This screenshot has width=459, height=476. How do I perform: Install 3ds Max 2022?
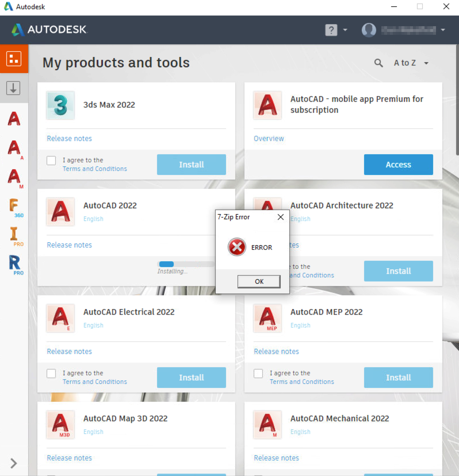tap(191, 164)
